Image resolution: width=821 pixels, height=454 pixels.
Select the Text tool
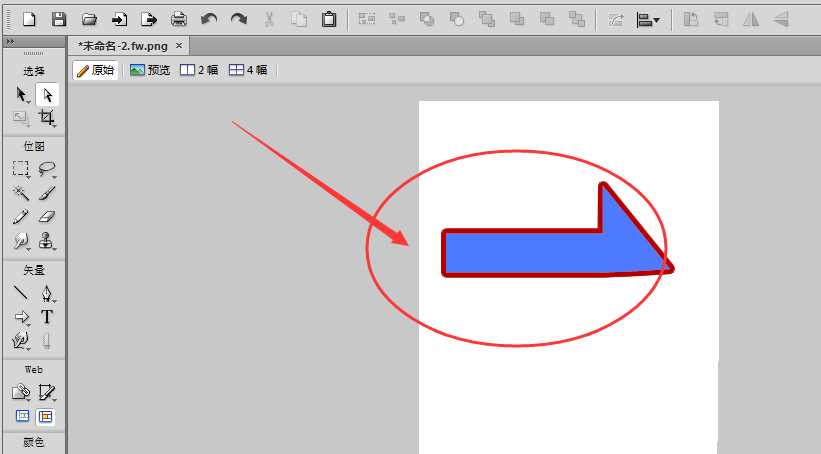(x=47, y=317)
